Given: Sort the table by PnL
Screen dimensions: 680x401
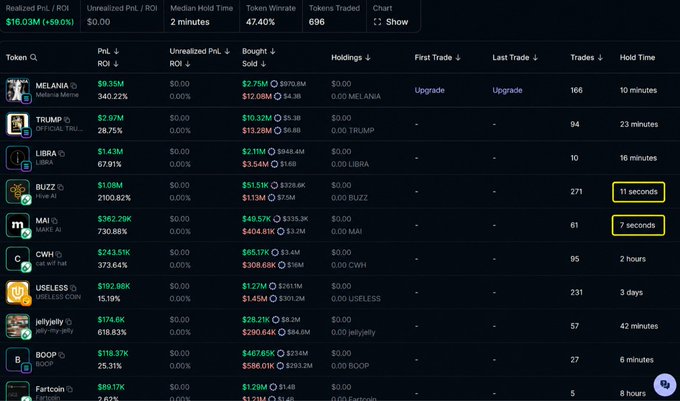Looking at the screenshot, I should [108, 51].
